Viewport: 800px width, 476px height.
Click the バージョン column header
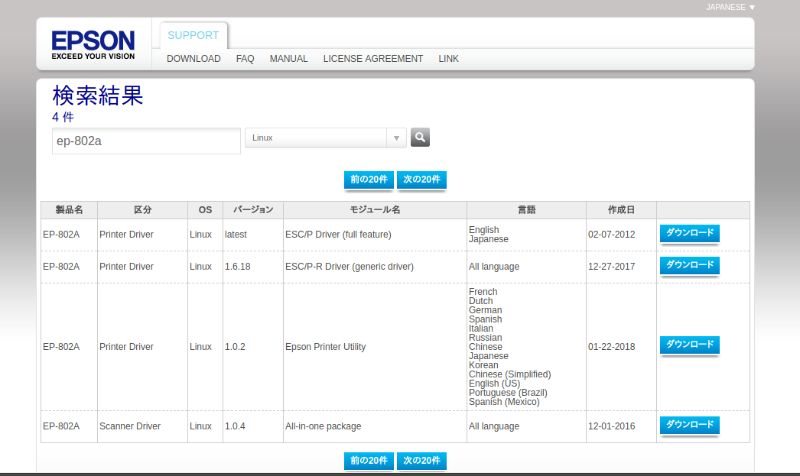pyautogui.click(x=253, y=210)
